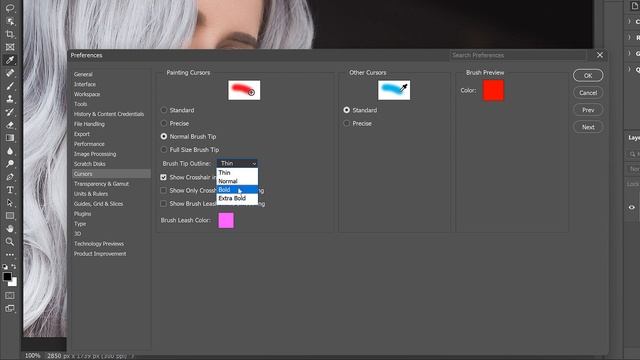Select the Clone Stamp tool
The image size is (640, 360).
pyautogui.click(x=10, y=99)
